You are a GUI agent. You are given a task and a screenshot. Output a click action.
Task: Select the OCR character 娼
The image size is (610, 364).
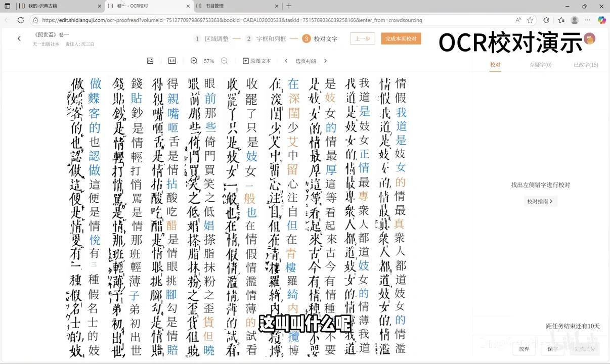209,226
